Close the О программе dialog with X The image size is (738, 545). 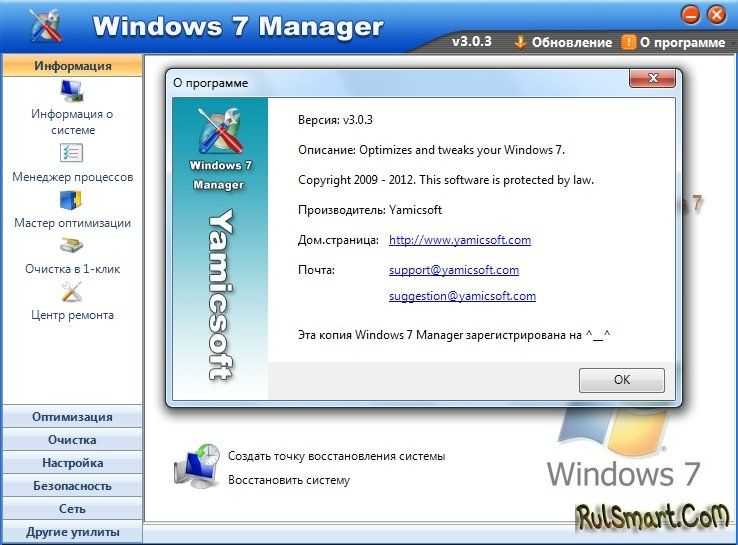(x=652, y=78)
